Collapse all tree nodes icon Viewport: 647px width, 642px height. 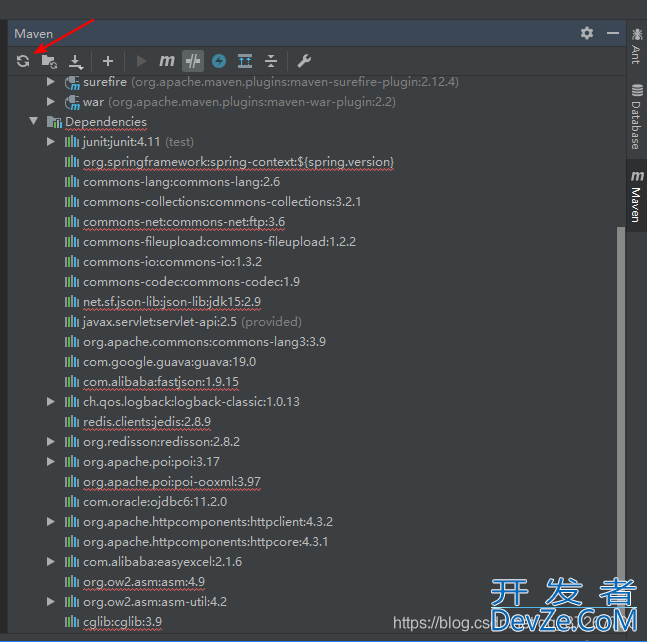(x=271, y=61)
